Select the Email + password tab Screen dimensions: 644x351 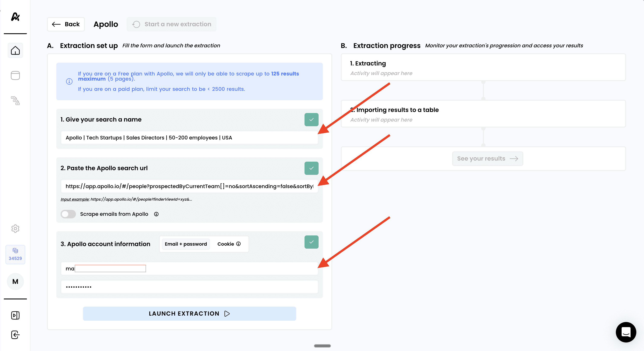[x=186, y=244]
